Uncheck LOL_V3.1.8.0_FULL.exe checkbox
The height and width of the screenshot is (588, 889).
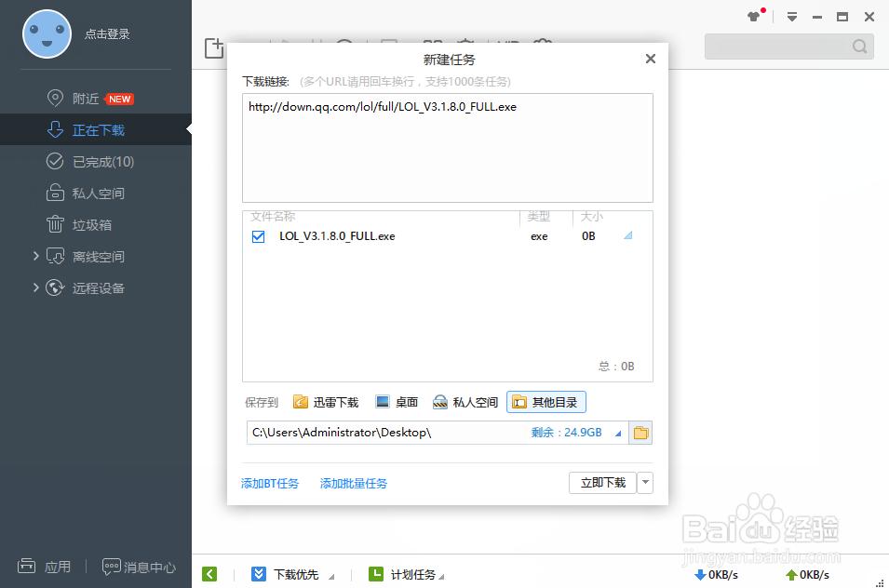tap(258, 236)
